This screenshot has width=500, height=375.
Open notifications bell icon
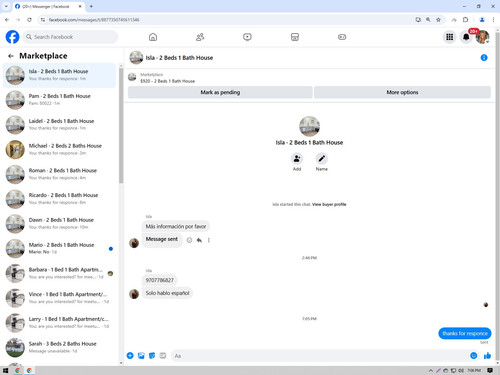point(466,37)
